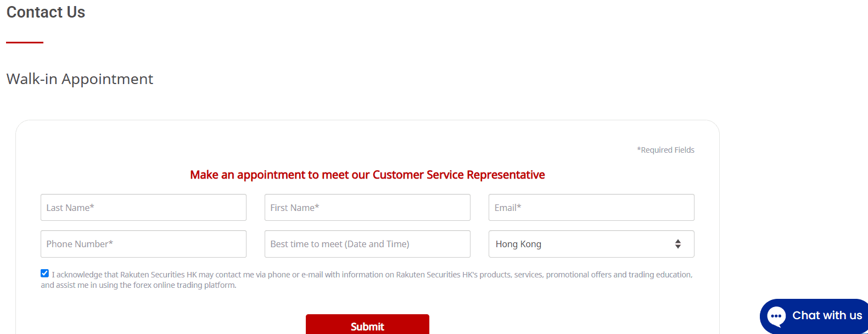
Task: Click the Phone Number field
Action: pyautogui.click(x=143, y=243)
